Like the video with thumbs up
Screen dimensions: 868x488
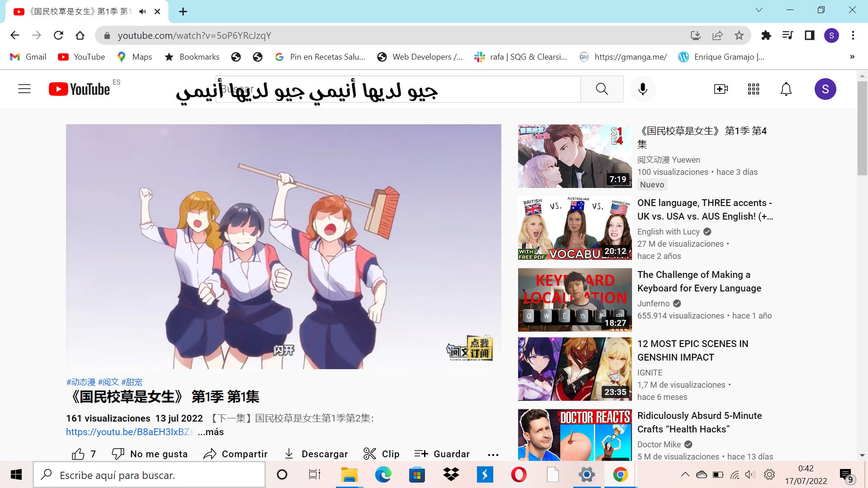[x=84, y=454]
